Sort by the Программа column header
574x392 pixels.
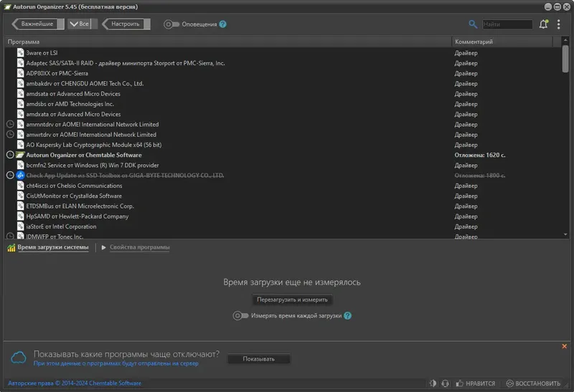tap(228, 42)
